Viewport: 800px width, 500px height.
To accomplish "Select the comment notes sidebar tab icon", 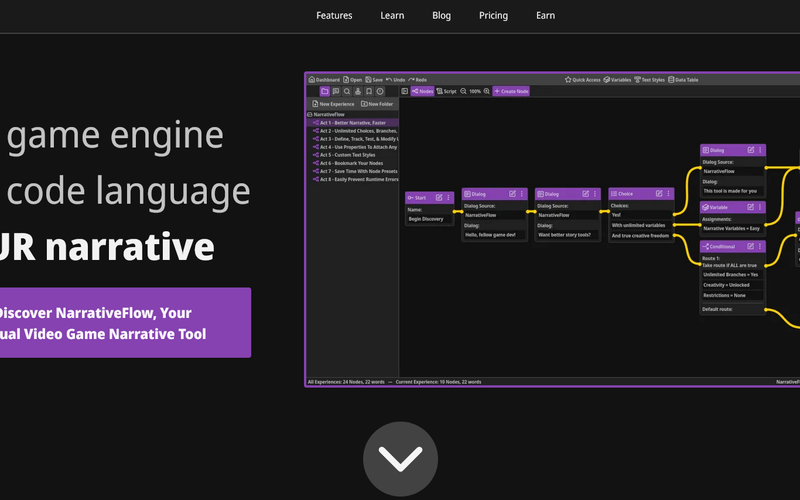I will [336, 91].
